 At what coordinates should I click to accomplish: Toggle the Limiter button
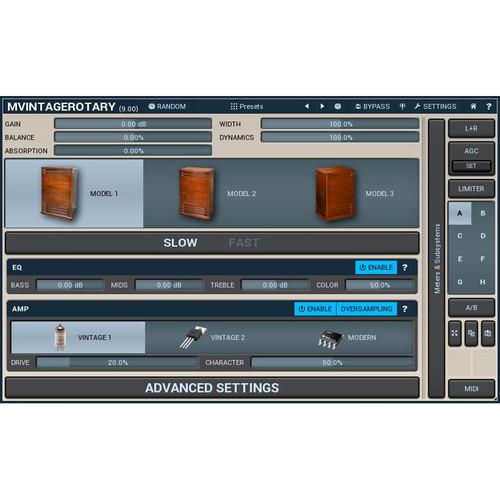[471, 189]
